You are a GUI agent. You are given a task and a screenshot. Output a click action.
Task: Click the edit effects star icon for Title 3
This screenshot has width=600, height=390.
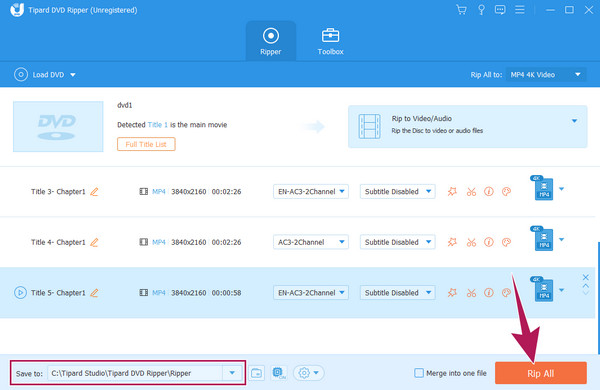[x=452, y=191]
